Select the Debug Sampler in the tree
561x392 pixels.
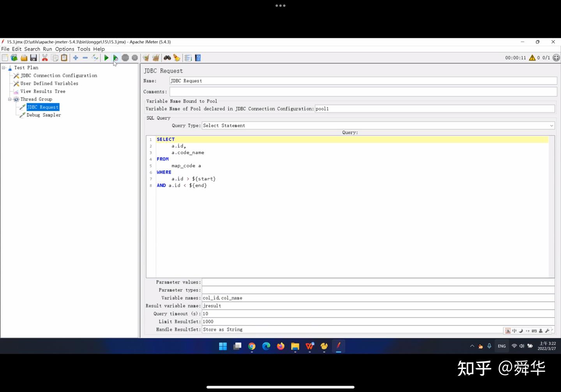point(44,115)
